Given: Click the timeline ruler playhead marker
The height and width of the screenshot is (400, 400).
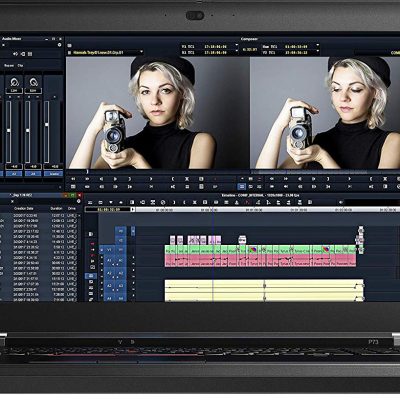Looking at the screenshot, I should tap(213, 210).
